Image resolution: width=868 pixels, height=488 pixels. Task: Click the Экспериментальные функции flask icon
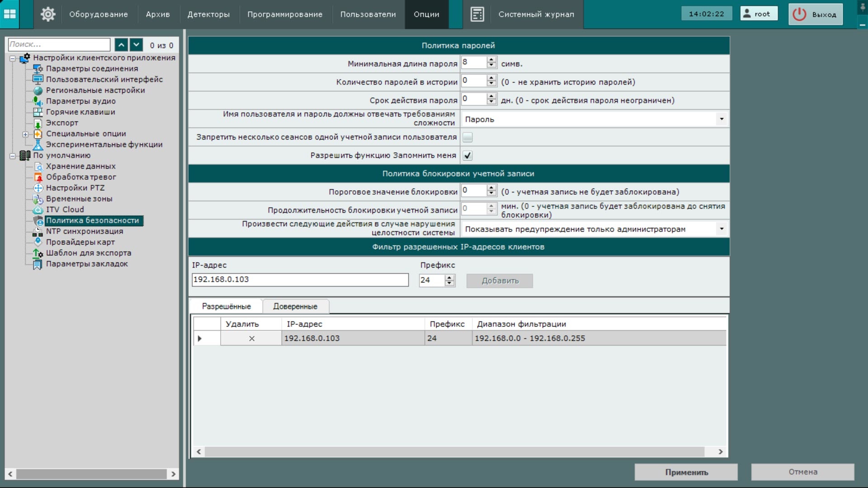pyautogui.click(x=38, y=145)
